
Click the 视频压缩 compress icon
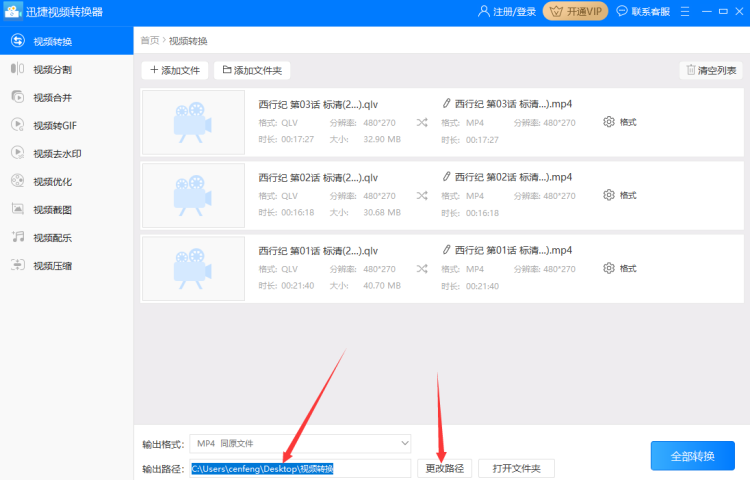[18, 265]
